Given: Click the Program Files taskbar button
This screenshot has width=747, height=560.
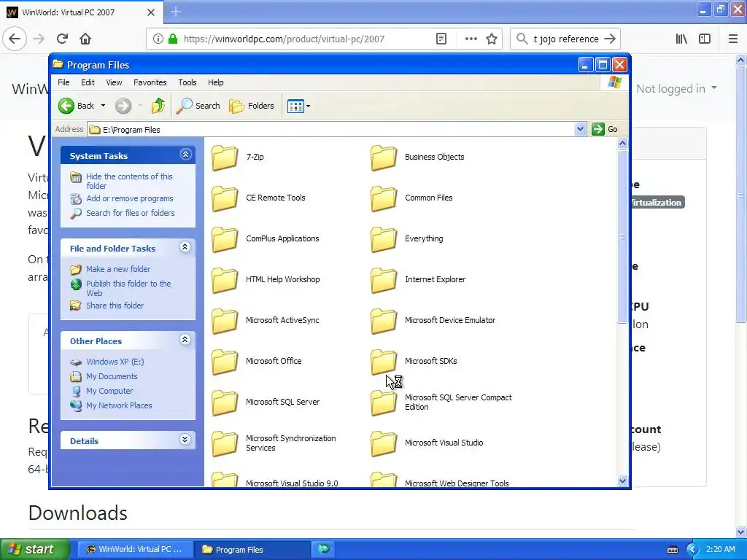Looking at the screenshot, I should (252, 550).
